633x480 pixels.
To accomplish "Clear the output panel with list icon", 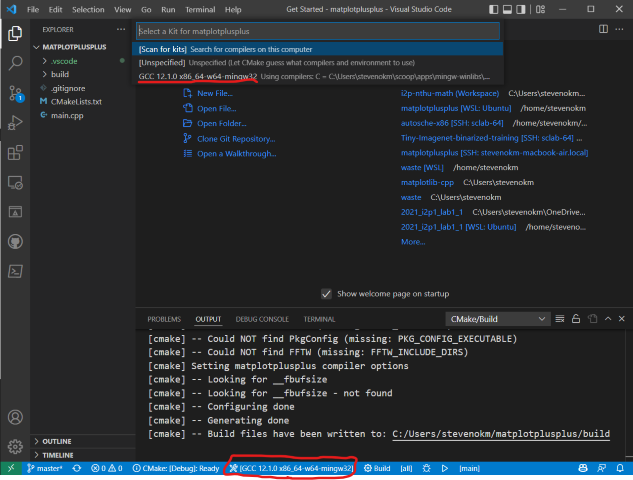I will click(x=560, y=319).
